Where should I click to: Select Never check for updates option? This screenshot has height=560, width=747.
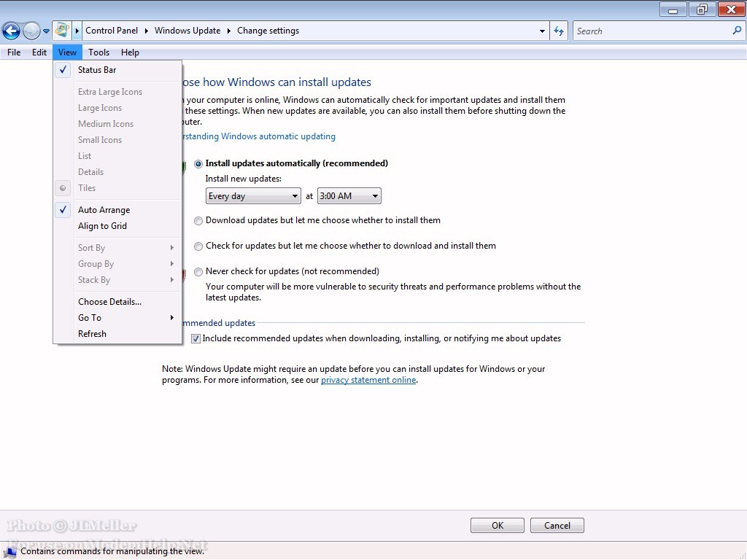[198, 272]
